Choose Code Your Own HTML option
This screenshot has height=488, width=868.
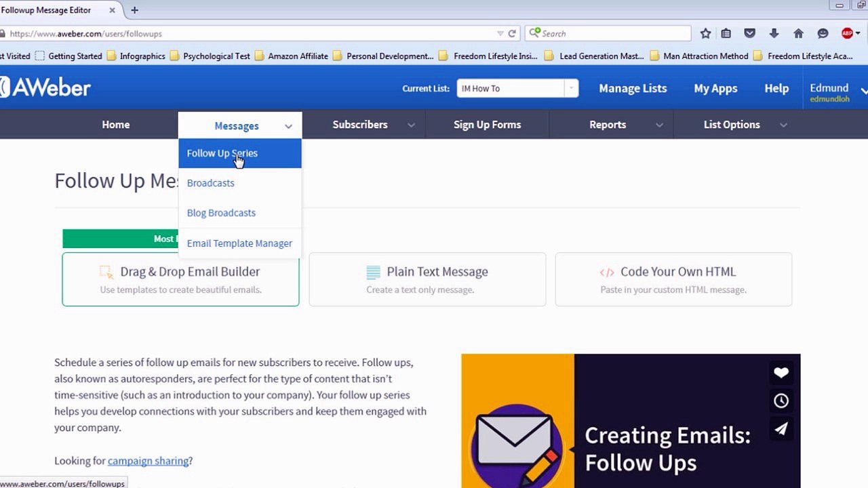673,279
